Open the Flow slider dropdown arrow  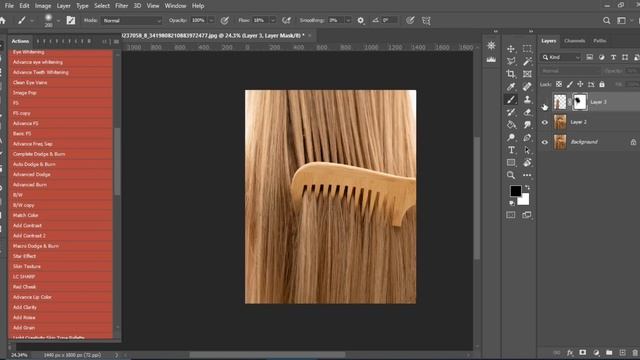click(273, 20)
